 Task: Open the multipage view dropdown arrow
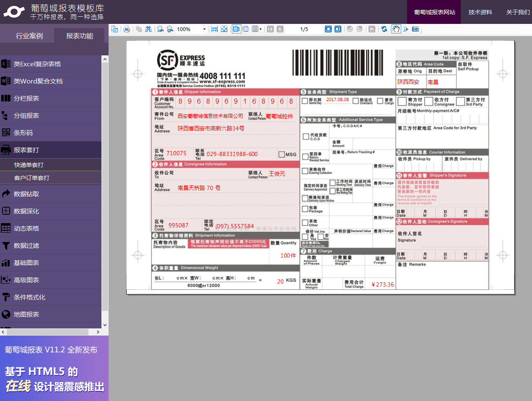261,29
